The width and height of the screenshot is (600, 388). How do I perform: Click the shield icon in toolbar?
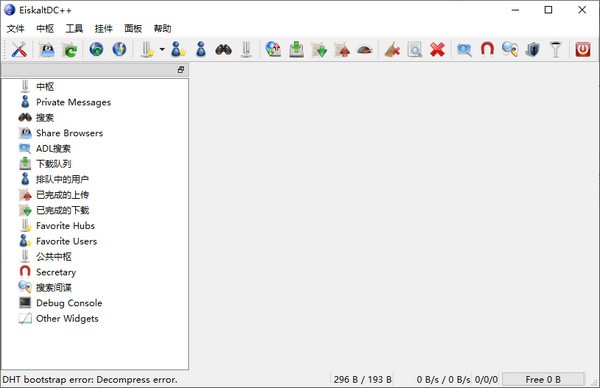pyautogui.click(x=532, y=49)
